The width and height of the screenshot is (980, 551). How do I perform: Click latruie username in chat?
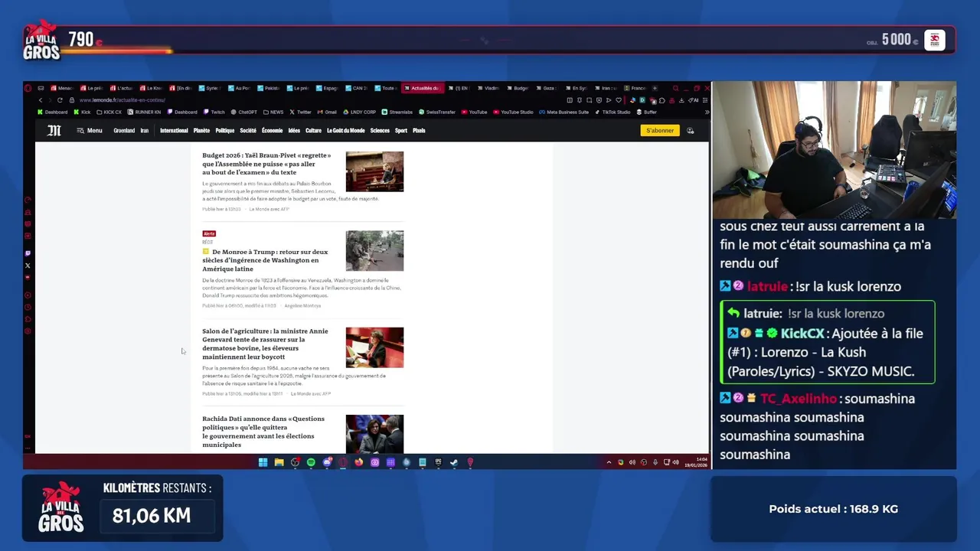[767, 287]
